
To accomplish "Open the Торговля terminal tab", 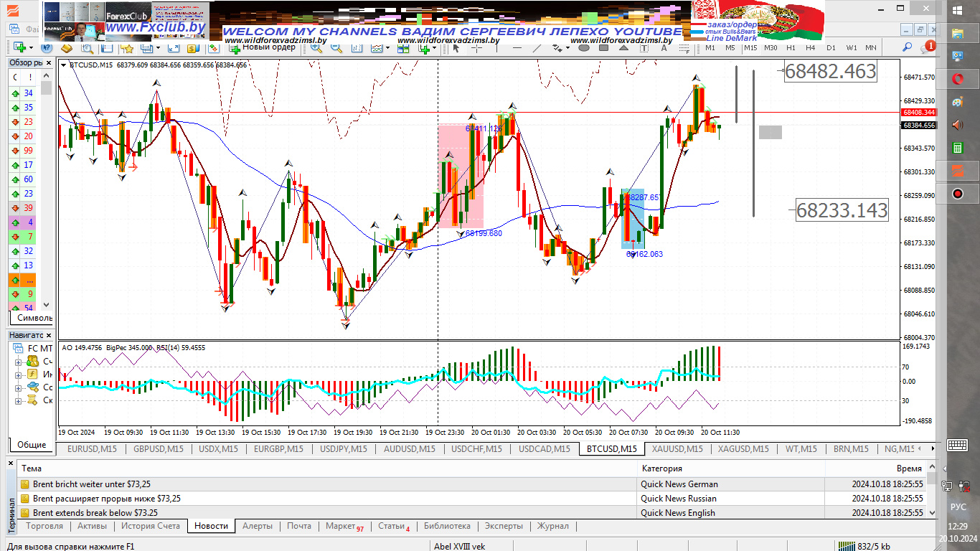I will click(x=44, y=526).
